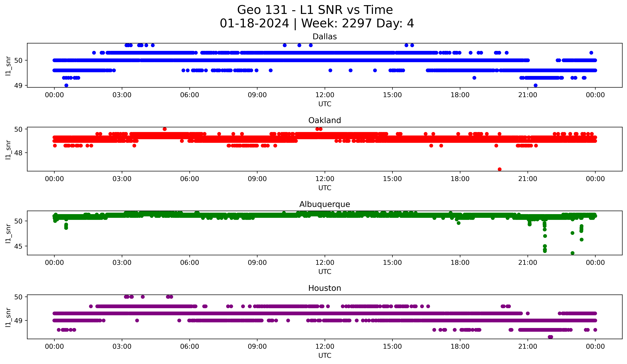Click the y-axis tick '48' on the Oakland plot
Viewport: 627px width, 364px height.
[18, 153]
